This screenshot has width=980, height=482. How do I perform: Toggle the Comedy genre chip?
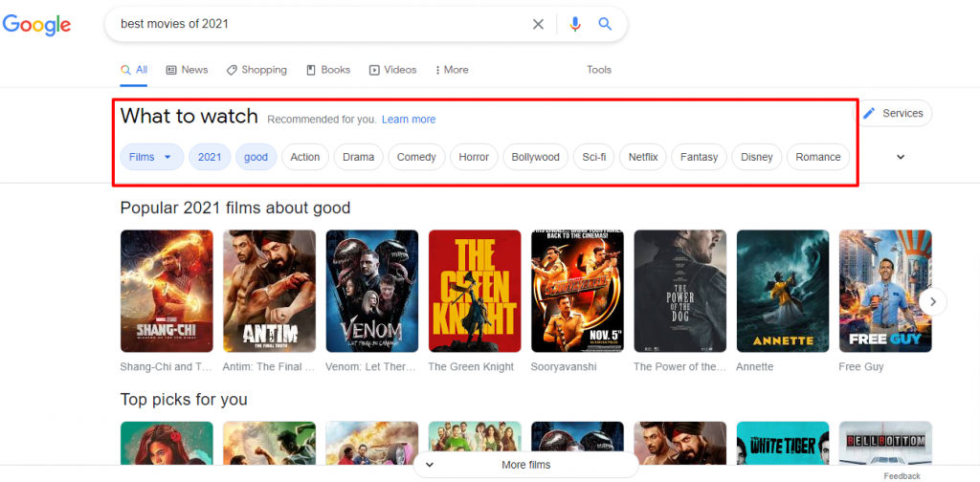416,157
